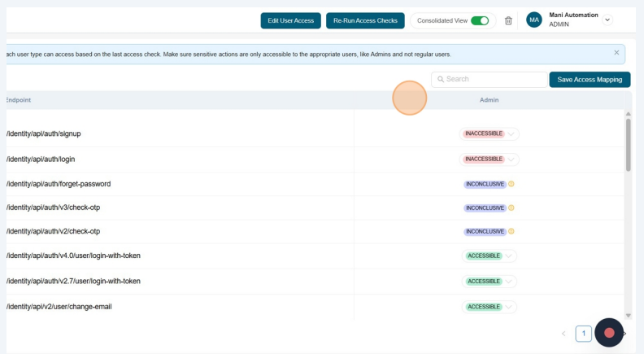Screen dimensions: 644x354
Task: Open access dropdown for auth/login endpoint
Action: click(511, 160)
